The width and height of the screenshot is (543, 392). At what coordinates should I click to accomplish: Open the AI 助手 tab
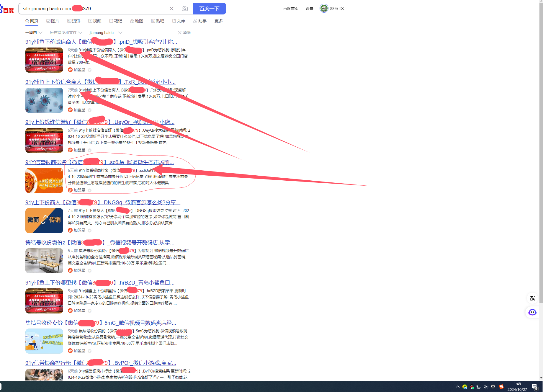pos(200,21)
